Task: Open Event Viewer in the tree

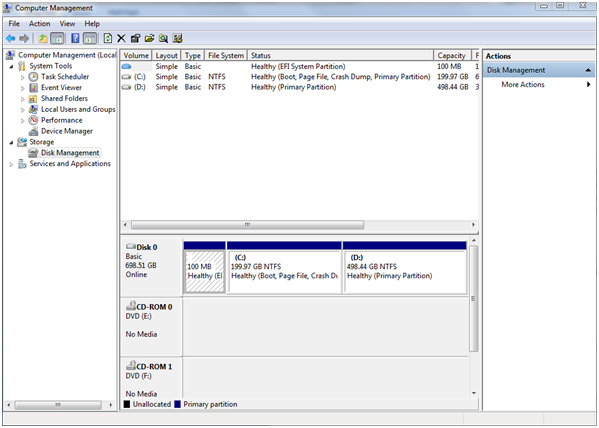Action: (61, 88)
